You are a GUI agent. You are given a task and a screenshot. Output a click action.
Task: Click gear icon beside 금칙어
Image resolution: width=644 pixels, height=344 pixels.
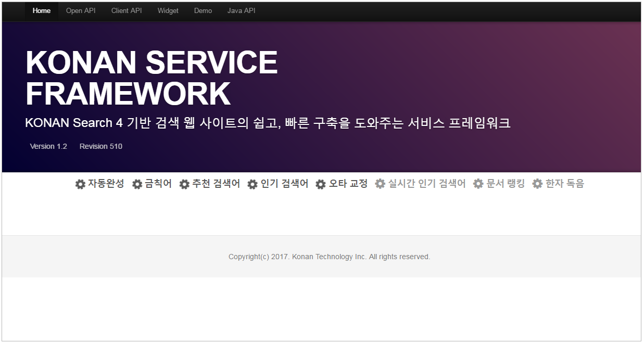tap(137, 184)
